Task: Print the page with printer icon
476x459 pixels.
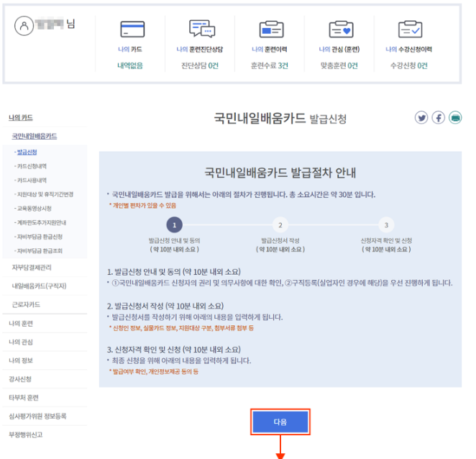Action: pyautogui.click(x=455, y=117)
